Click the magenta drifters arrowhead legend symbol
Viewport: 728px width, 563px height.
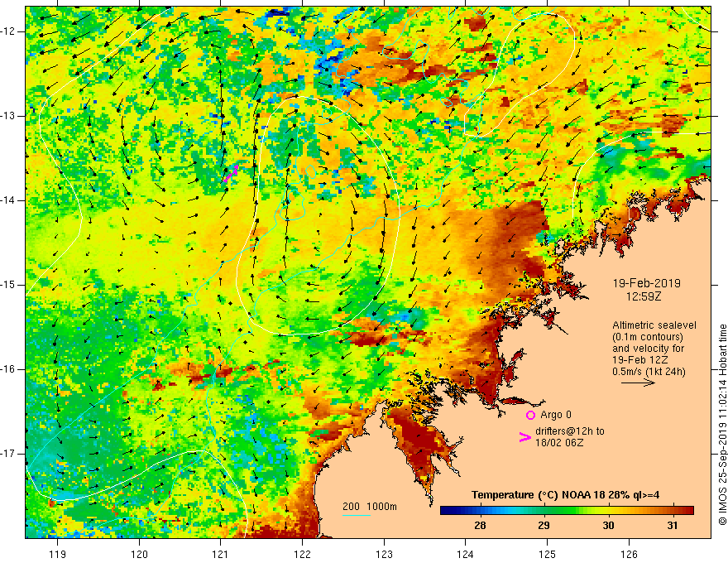point(525,436)
